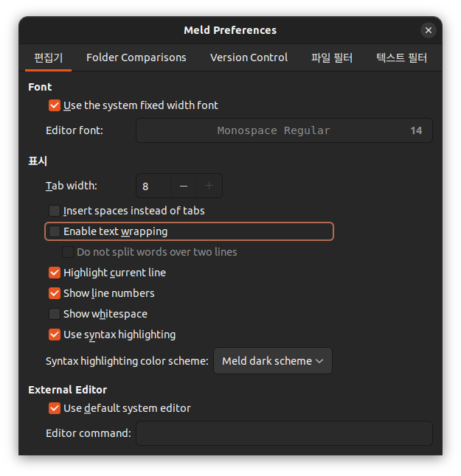Open the Folder Comparisons tab

136,57
